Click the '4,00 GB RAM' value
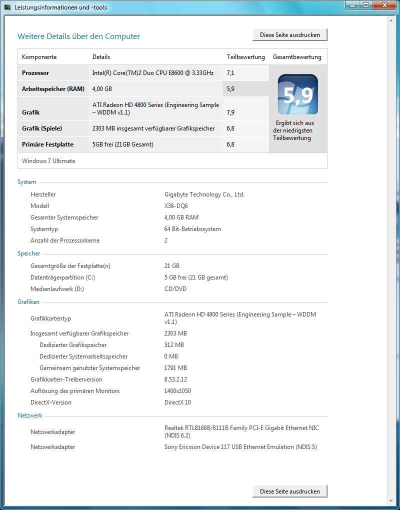The image size is (420, 510). coord(181,217)
